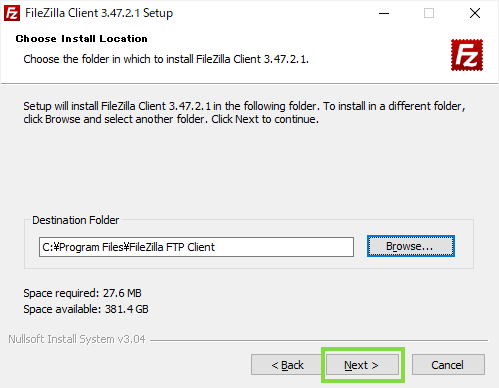
Task: Click the FileZilla icon in title bar
Action: pyautogui.click(x=12, y=13)
